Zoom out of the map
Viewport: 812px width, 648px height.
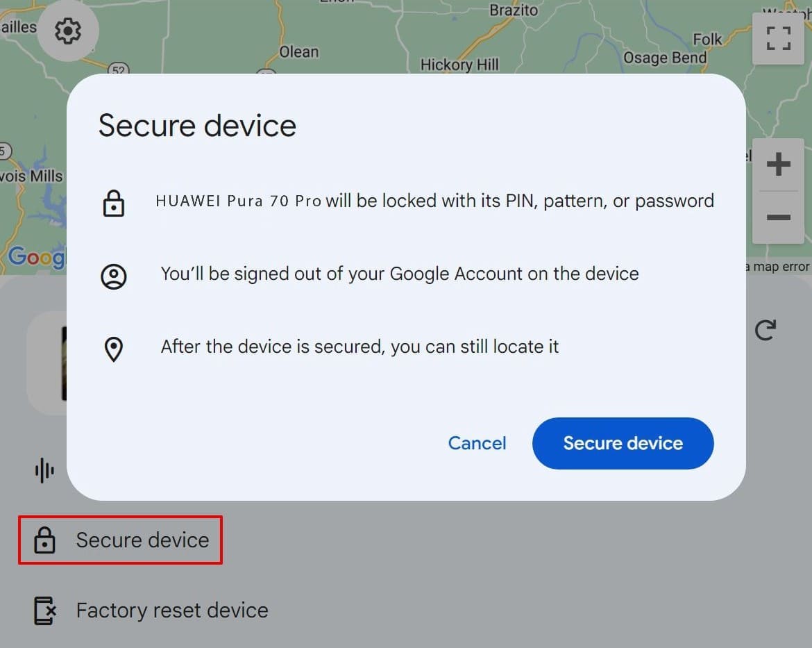click(779, 217)
